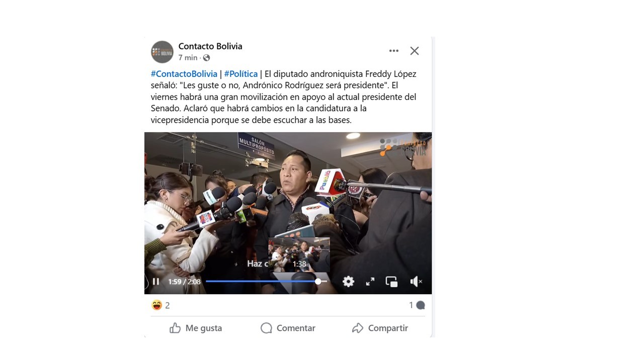644x362 pixels.
Task: Expand video to fullscreen
Action: pos(370,282)
